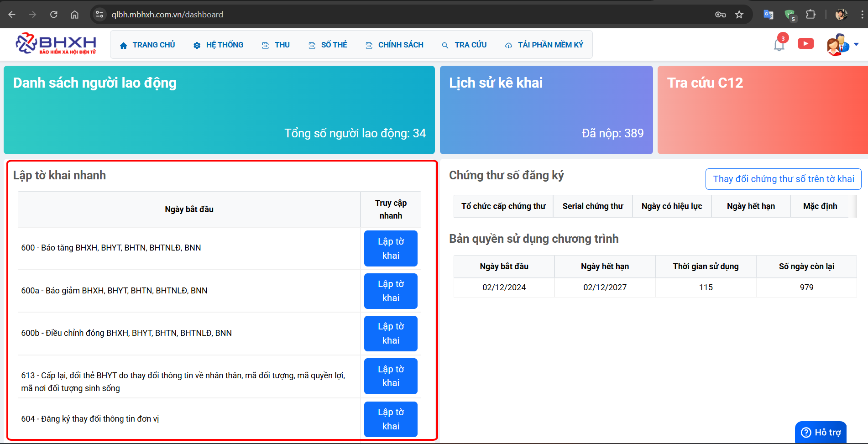868x444 pixels.
Task: Click the user account avatar
Action: (x=838, y=45)
